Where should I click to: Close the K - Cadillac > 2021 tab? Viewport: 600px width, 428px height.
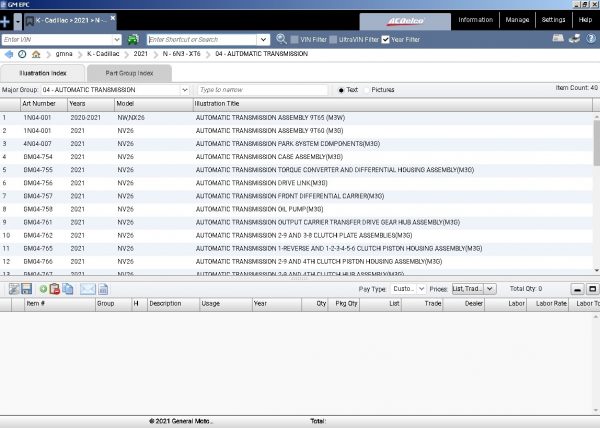click(113, 18)
